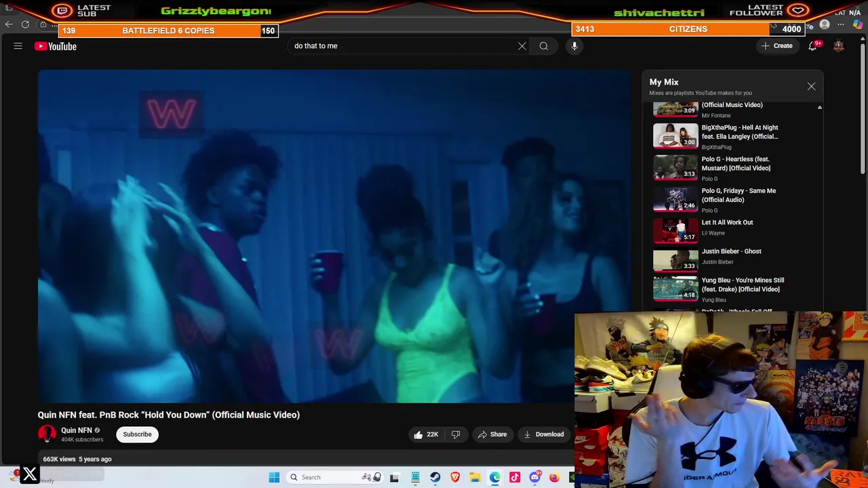Screen dimensions: 868x488
Task: Like the video showing 22K likes
Action: 427,434
